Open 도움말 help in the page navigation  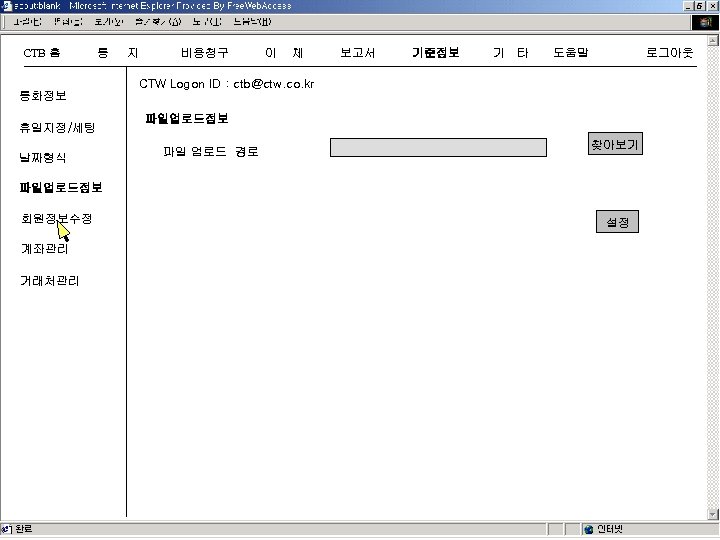(570, 53)
